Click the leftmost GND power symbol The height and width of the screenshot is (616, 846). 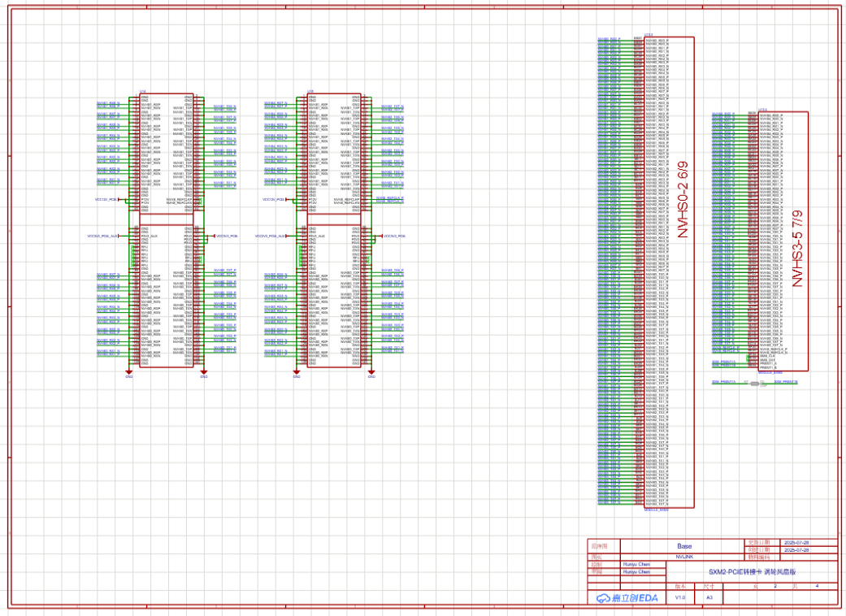(x=128, y=375)
